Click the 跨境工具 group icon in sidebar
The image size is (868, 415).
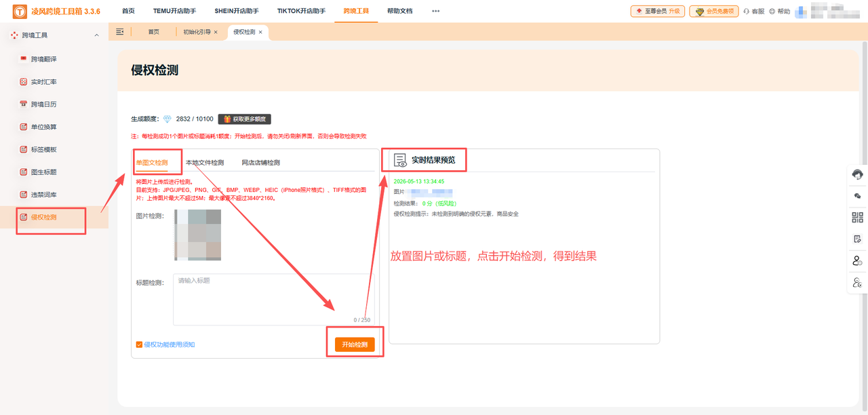click(14, 35)
